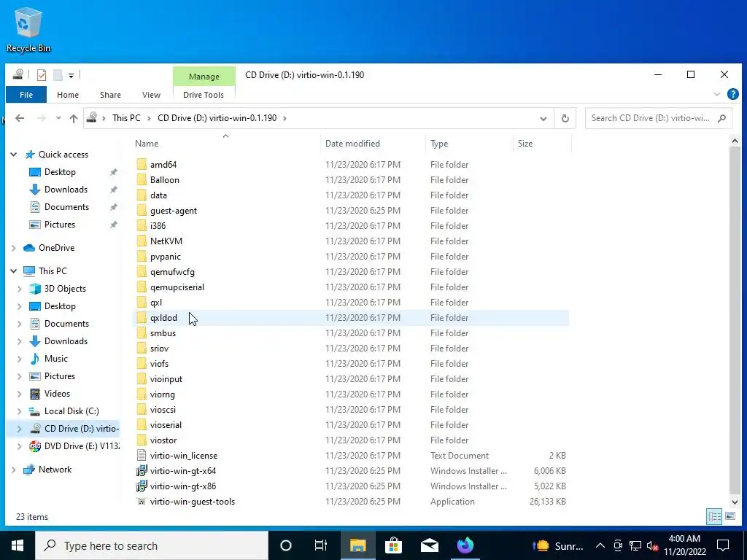The height and width of the screenshot is (560, 747).
Task: Open the address bar history dropdown
Action: (543, 118)
